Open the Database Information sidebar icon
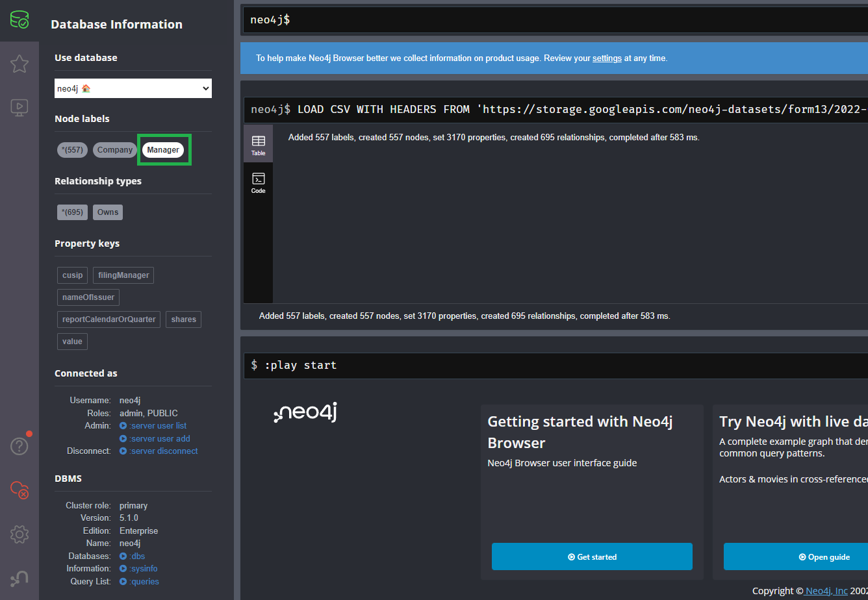Screen dimensions: 868x600 (19, 19)
